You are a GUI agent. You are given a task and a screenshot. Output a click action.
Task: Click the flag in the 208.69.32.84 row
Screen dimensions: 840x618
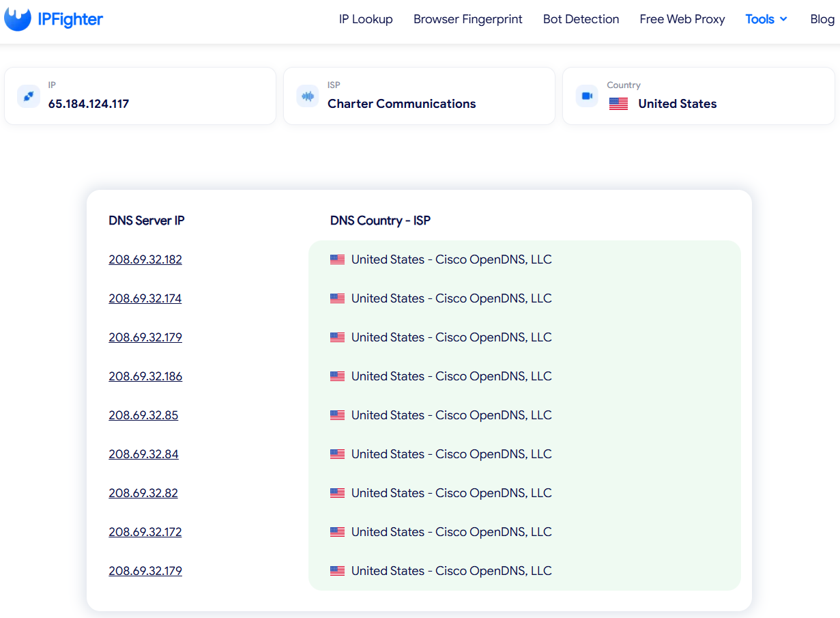(337, 454)
